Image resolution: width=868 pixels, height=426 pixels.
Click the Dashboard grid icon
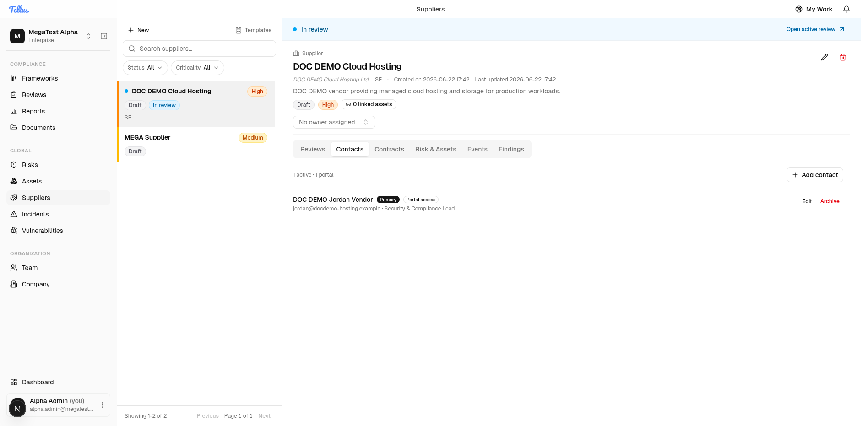[14, 382]
